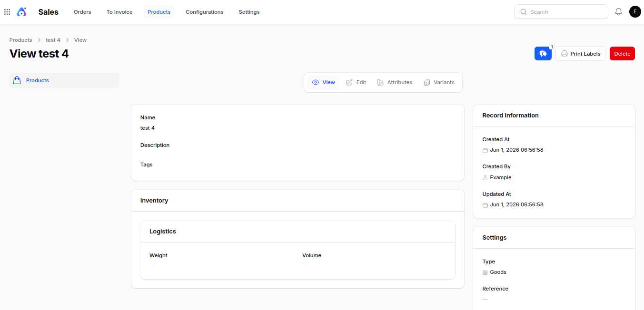Viewport: 644px width, 310px height.
Task: Click the shopping bag Products sidebar icon
Action: click(x=17, y=80)
